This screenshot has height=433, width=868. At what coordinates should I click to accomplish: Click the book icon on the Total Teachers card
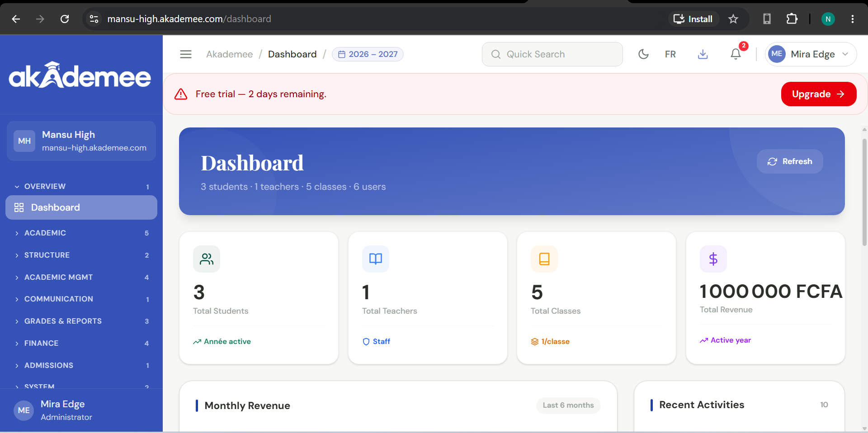point(376,259)
